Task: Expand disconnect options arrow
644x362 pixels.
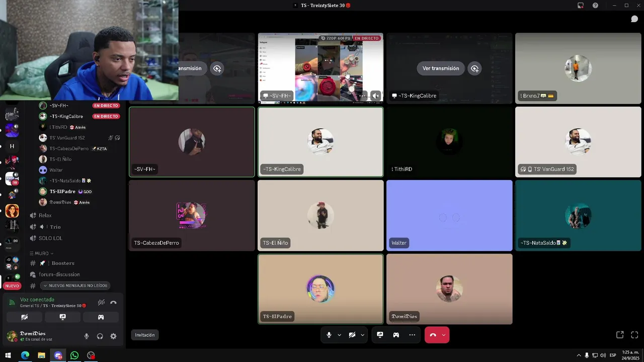Action: click(x=443, y=335)
